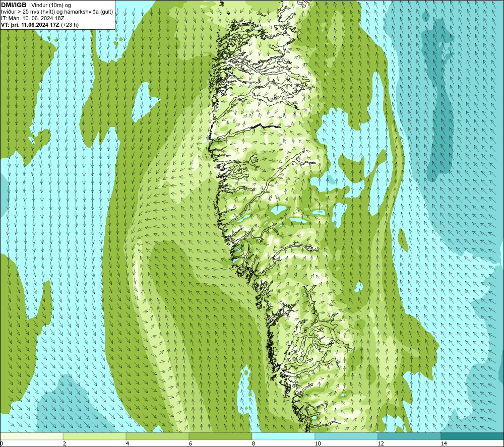Click the 0–2 m/s pale yellow legend swatch
The height and width of the screenshot is (447, 504).
click(31, 436)
